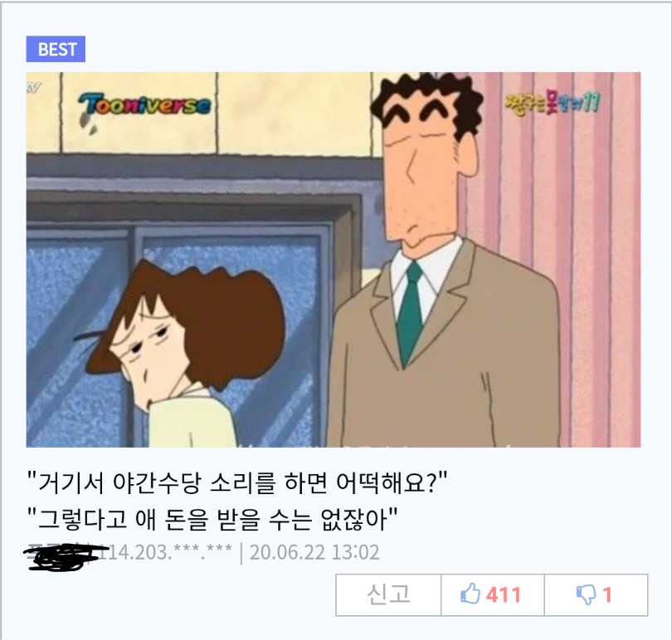Click the comment line mentioning 야간수당
Screen dimensions: 672x640
[237, 482]
